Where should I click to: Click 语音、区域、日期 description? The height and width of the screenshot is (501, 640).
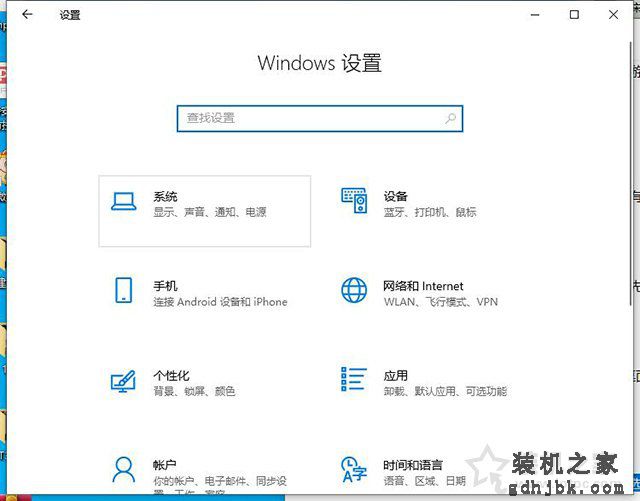pos(424,481)
